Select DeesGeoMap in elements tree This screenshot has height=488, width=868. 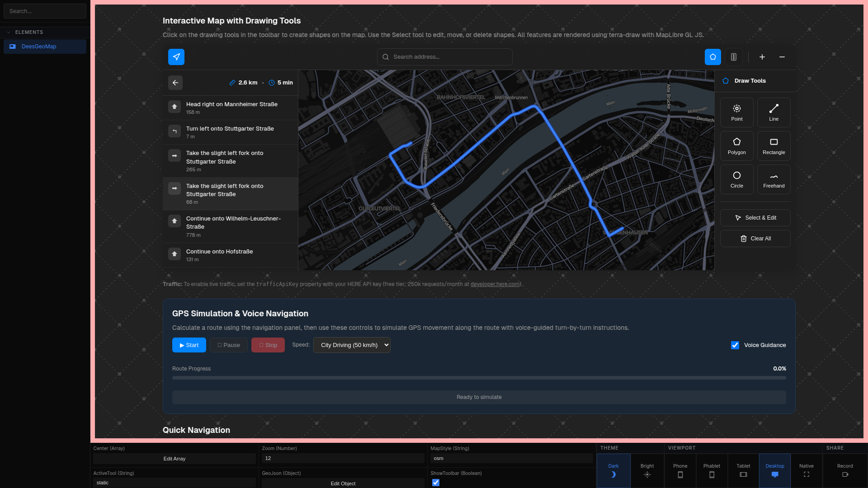39,47
